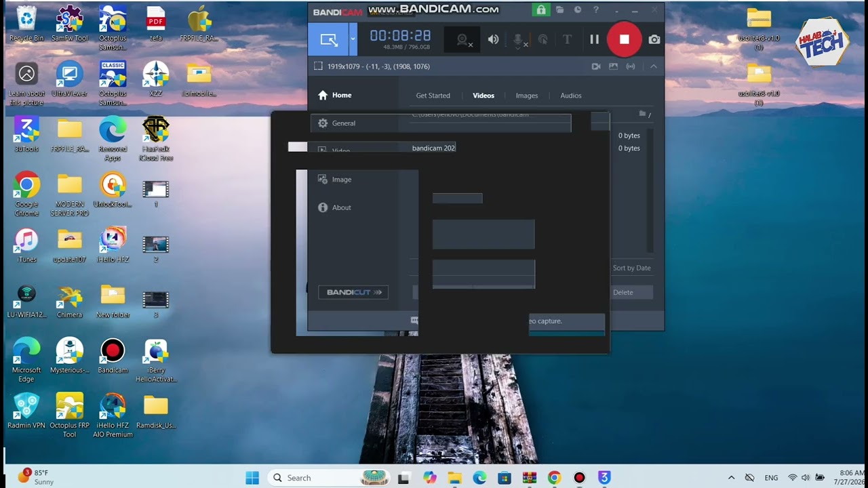Stop recording with the red stop button
The height and width of the screenshot is (488, 868).
[x=624, y=39]
